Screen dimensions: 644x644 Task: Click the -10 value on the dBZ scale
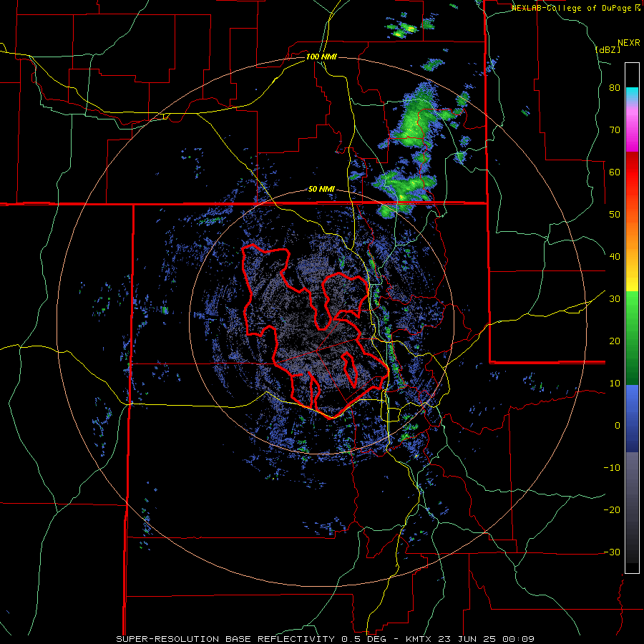(612, 468)
